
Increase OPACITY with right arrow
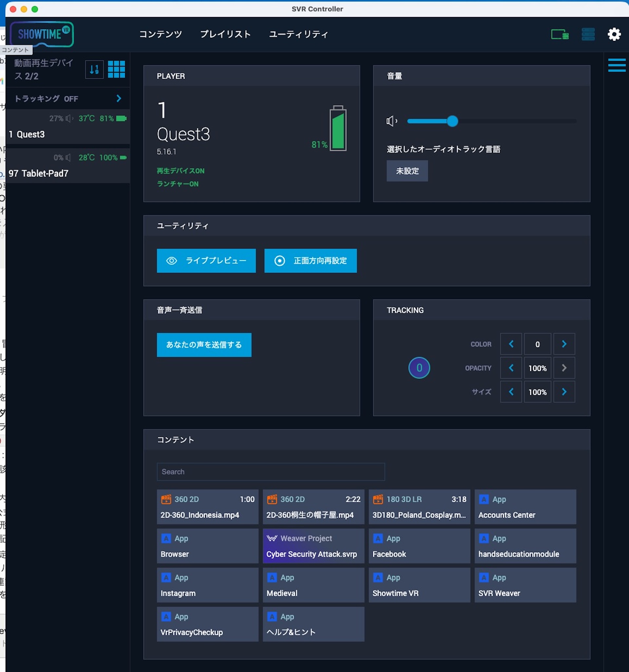[564, 368]
